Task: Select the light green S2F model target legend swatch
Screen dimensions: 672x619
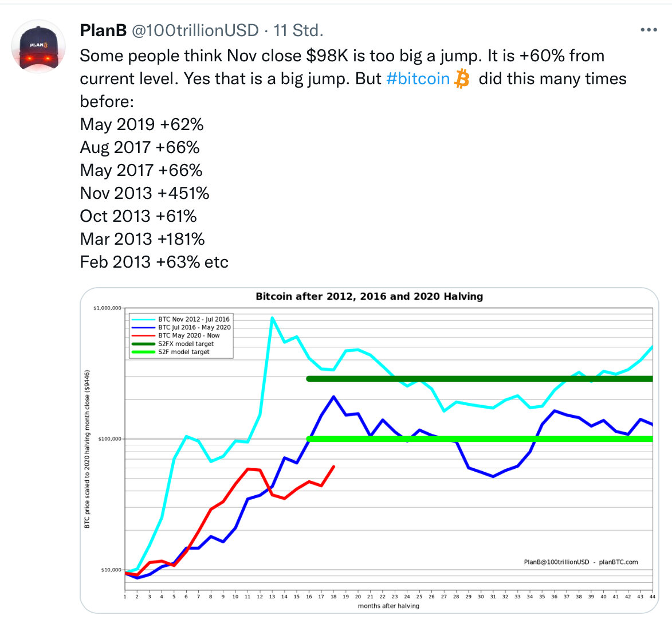Action: tap(143, 352)
